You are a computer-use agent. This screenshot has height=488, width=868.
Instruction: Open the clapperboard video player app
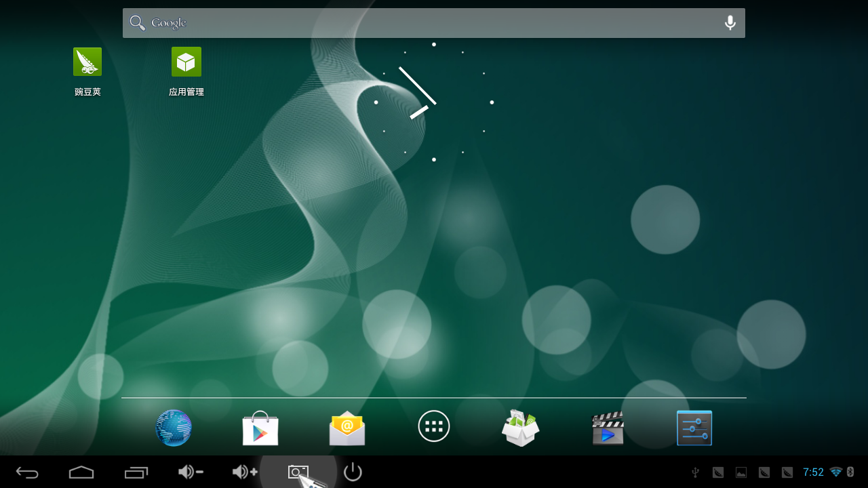point(608,428)
